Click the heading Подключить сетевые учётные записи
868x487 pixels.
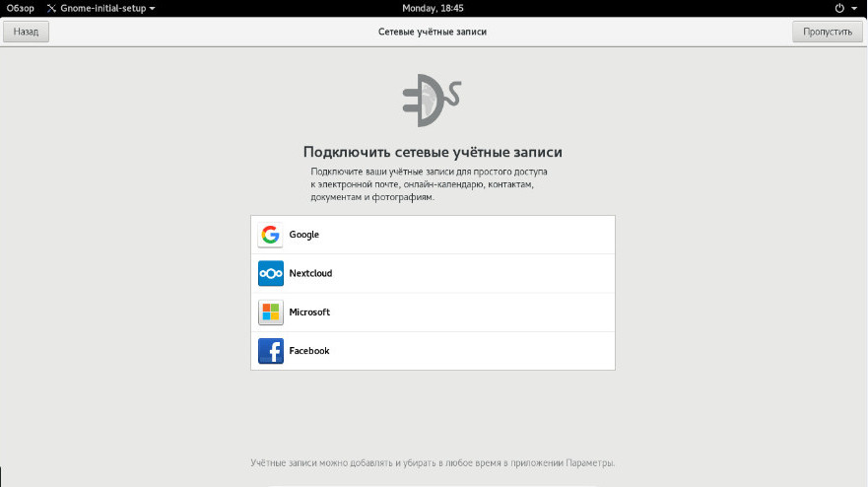click(x=433, y=152)
